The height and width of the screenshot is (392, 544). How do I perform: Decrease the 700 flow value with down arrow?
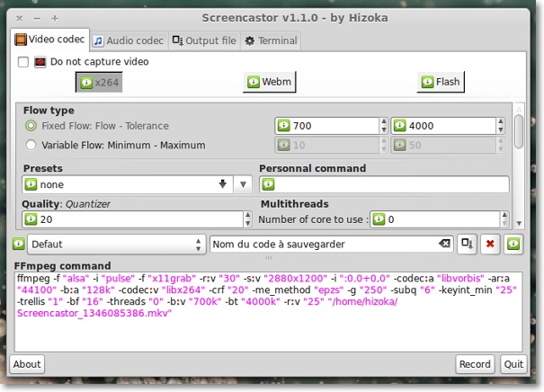(x=384, y=129)
